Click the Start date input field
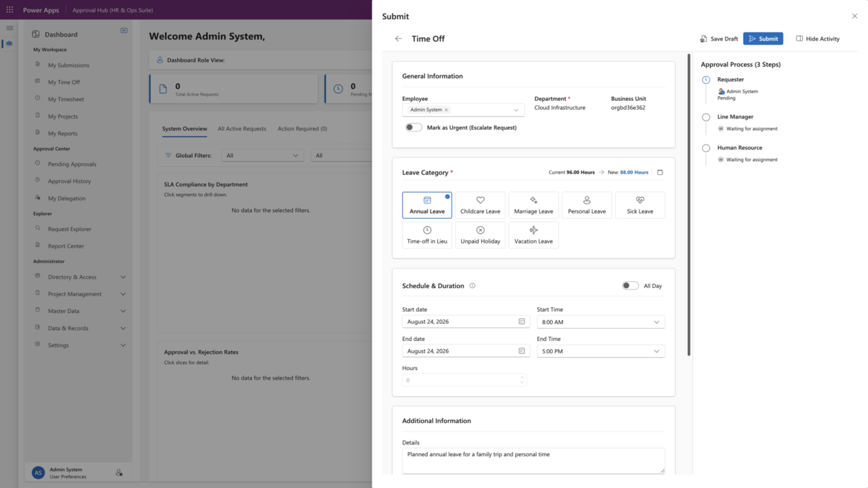This screenshot has height=488, width=868. tap(466, 321)
